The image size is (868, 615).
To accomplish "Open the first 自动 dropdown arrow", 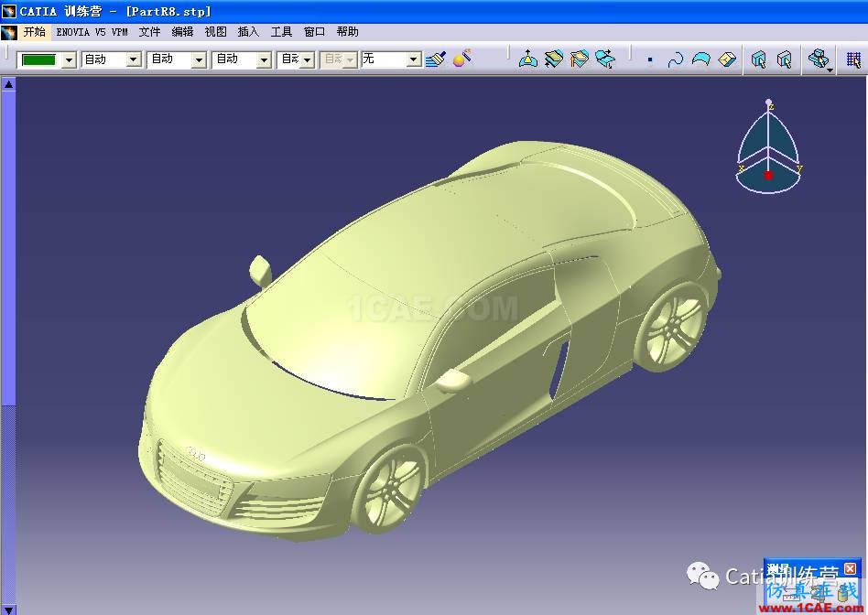I will coord(134,59).
